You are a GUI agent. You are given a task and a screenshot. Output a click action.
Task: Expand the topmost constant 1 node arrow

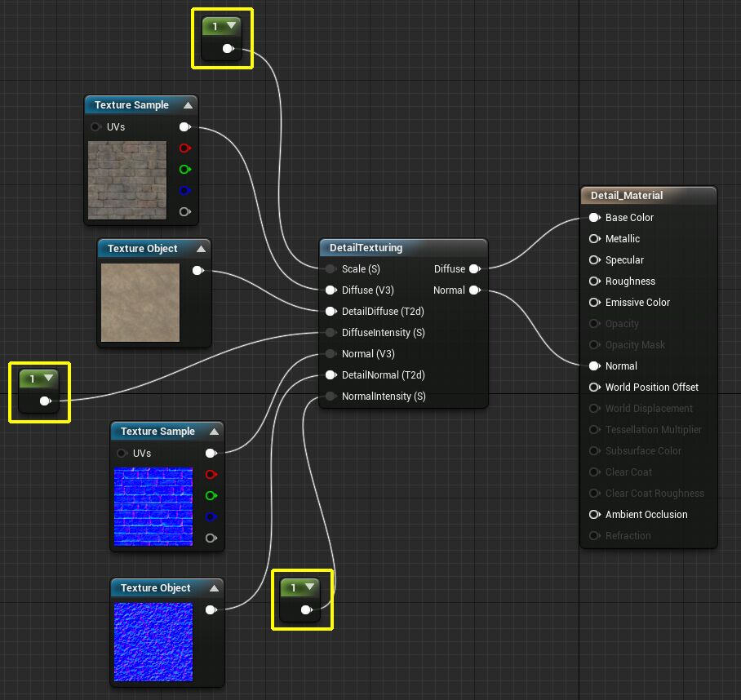click(x=232, y=26)
